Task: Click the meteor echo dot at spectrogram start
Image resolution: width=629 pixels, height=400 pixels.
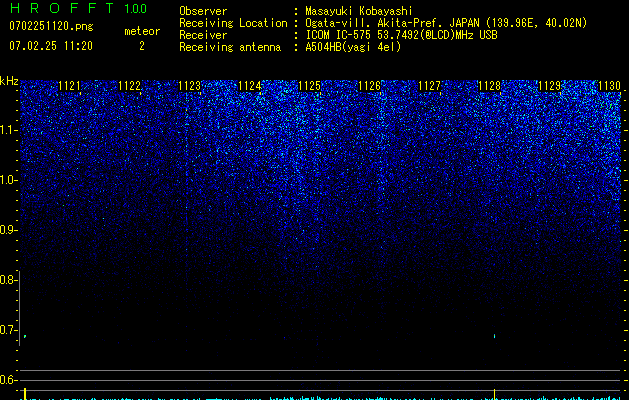Action: pos(25,336)
